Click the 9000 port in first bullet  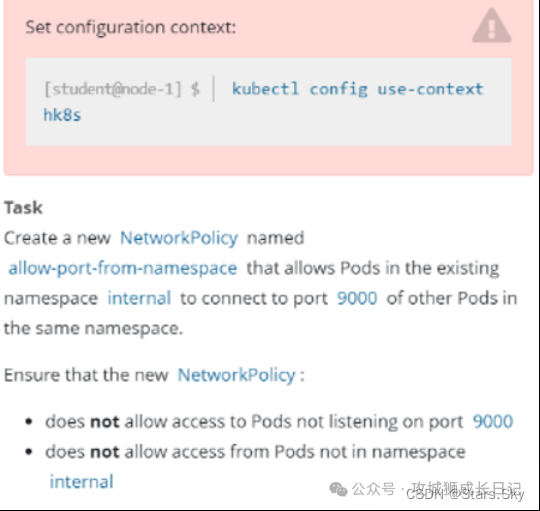pyautogui.click(x=493, y=421)
